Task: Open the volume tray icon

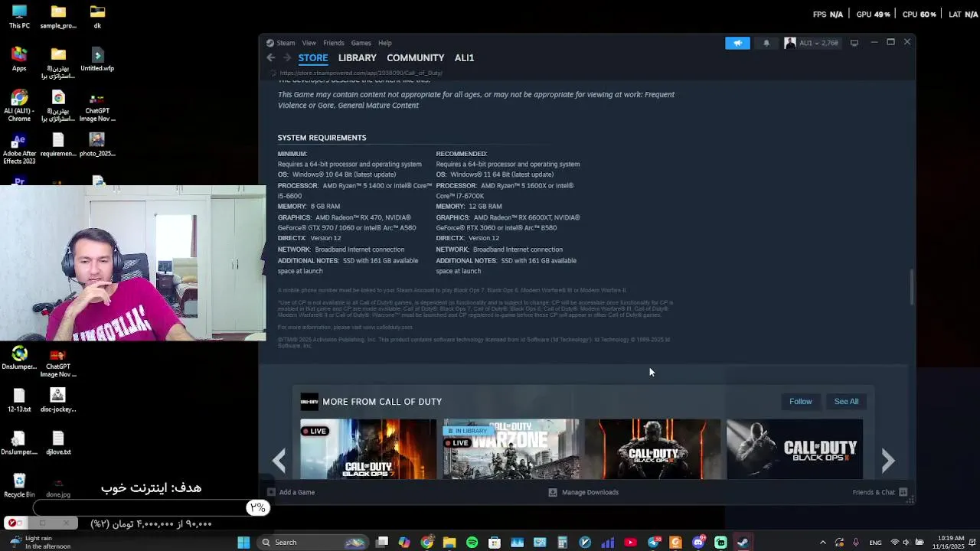Action: 906,543
